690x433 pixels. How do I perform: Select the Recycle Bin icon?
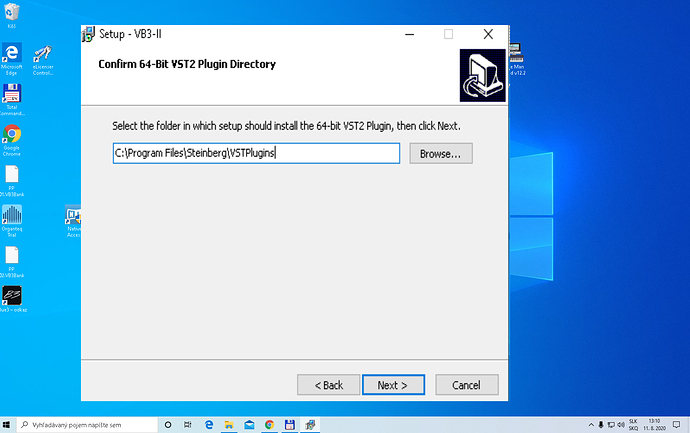(11, 15)
